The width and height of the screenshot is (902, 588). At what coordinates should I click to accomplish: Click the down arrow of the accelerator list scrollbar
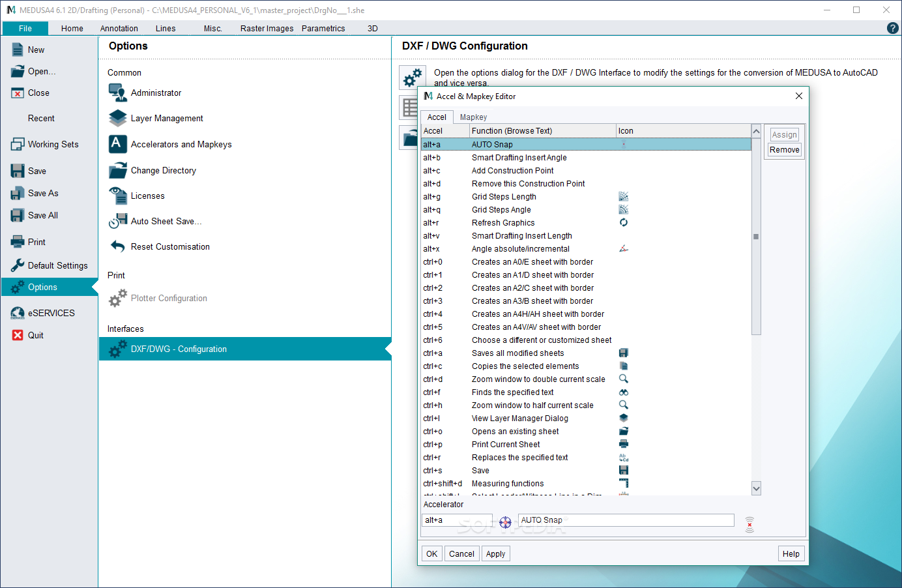pos(756,488)
